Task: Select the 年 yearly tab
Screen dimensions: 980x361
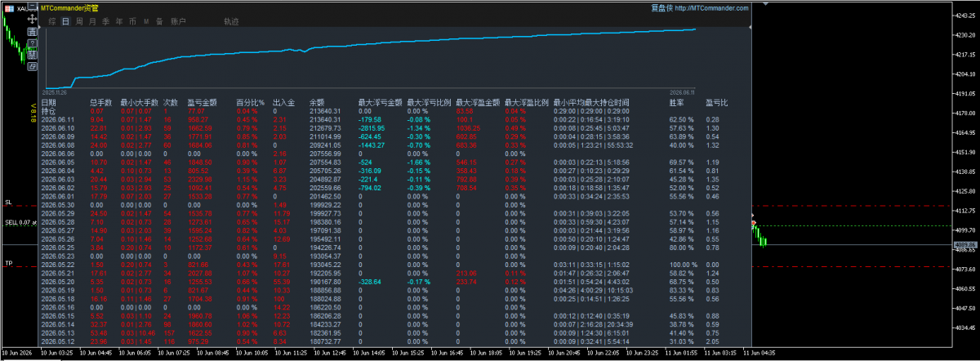Action: click(x=119, y=21)
